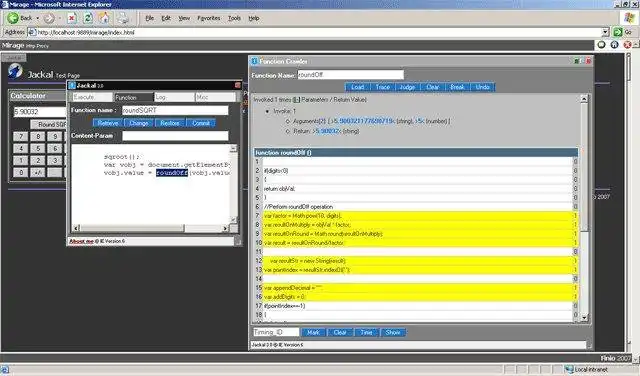Click the Print icon in IE toolbar
Viewport: 640px width, 376px height.
tap(122, 18)
